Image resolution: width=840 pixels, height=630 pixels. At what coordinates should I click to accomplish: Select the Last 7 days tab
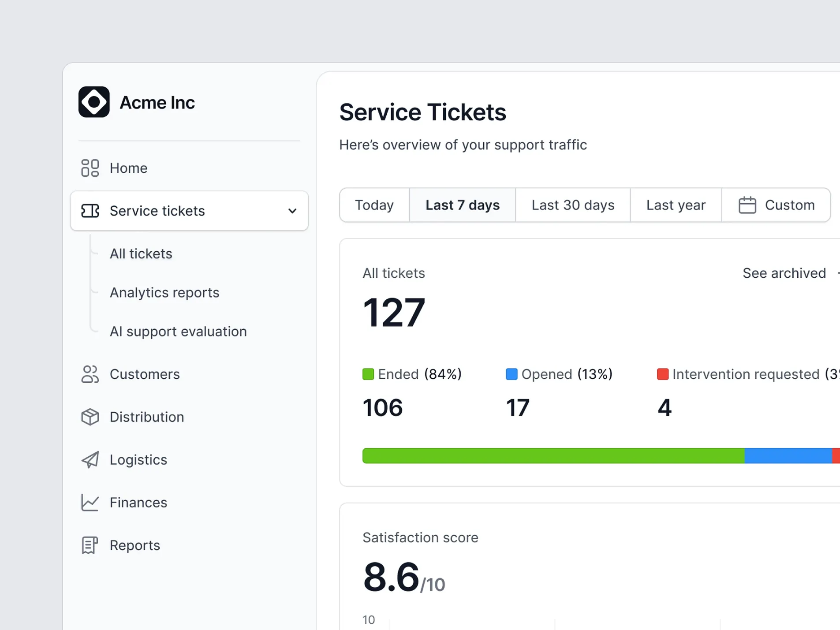click(x=463, y=205)
